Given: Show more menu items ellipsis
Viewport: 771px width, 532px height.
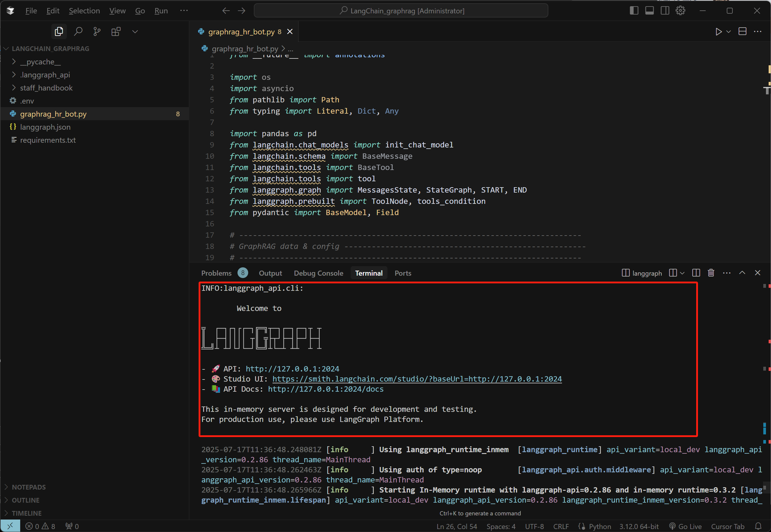Looking at the screenshot, I should click(184, 11).
